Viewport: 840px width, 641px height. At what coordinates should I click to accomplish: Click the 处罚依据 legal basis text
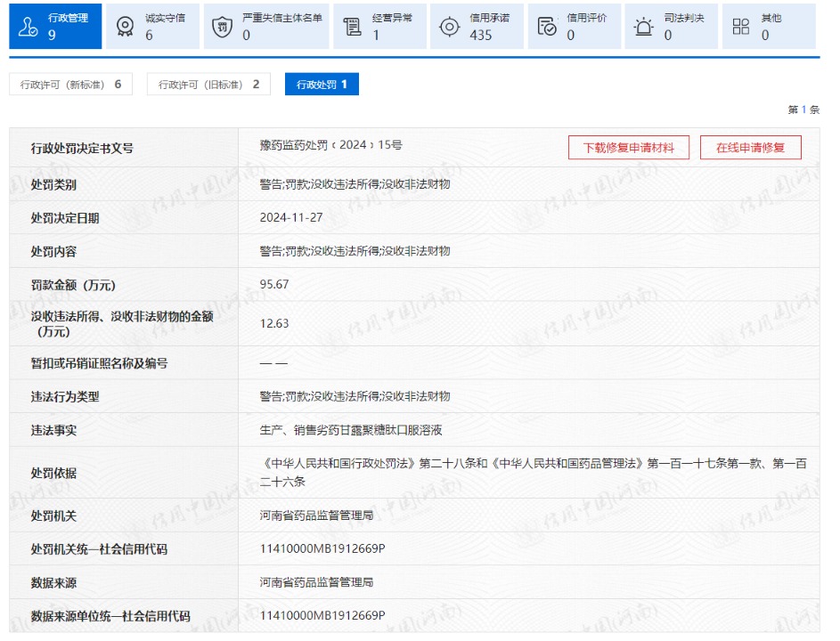pyautogui.click(x=534, y=473)
